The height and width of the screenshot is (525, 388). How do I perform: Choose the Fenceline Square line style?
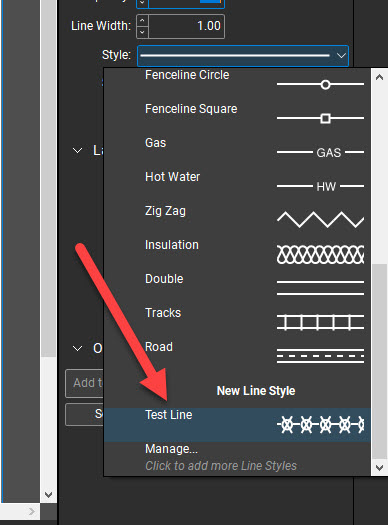[237, 114]
